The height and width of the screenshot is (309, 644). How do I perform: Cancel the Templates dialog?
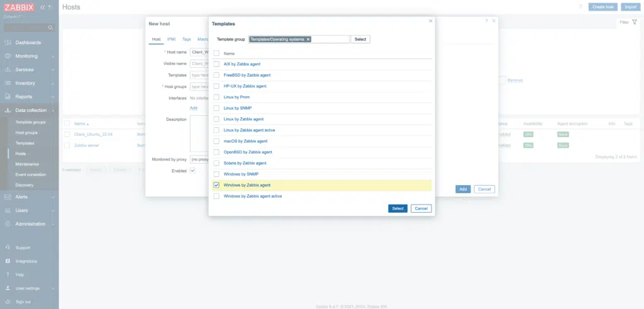coord(421,208)
